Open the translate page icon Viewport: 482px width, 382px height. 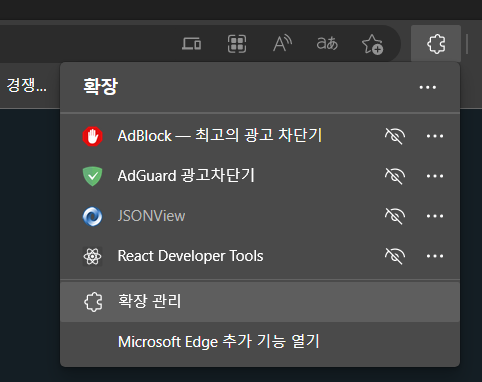click(x=327, y=44)
